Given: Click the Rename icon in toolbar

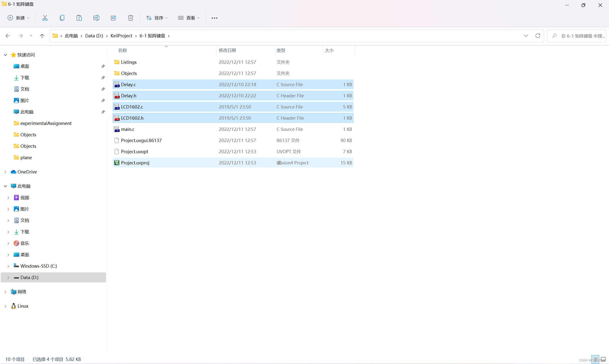Looking at the screenshot, I should (96, 18).
